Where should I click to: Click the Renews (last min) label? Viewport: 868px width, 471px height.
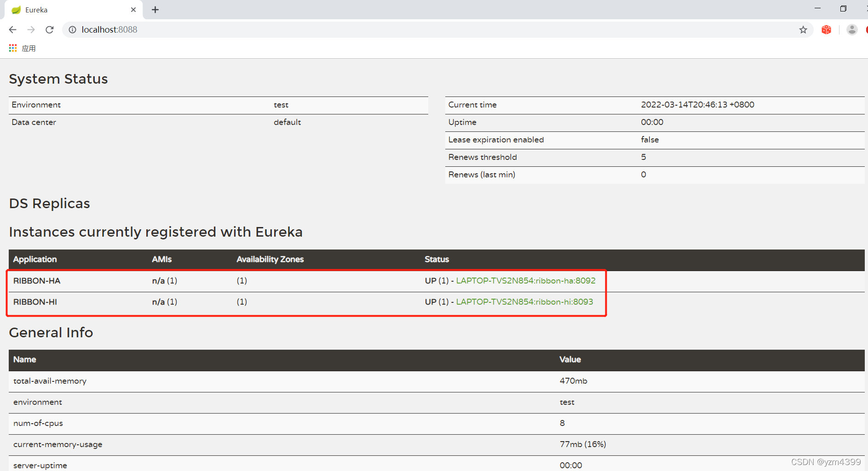[x=482, y=175]
